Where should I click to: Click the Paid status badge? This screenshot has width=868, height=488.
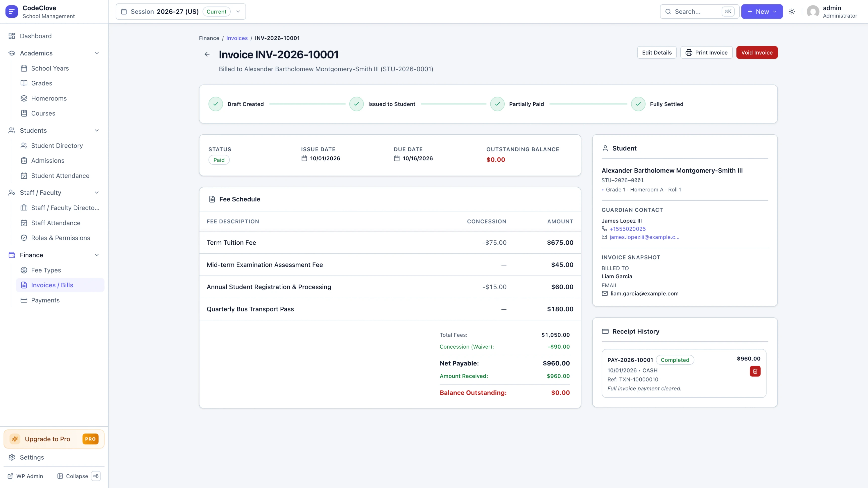pyautogui.click(x=219, y=160)
